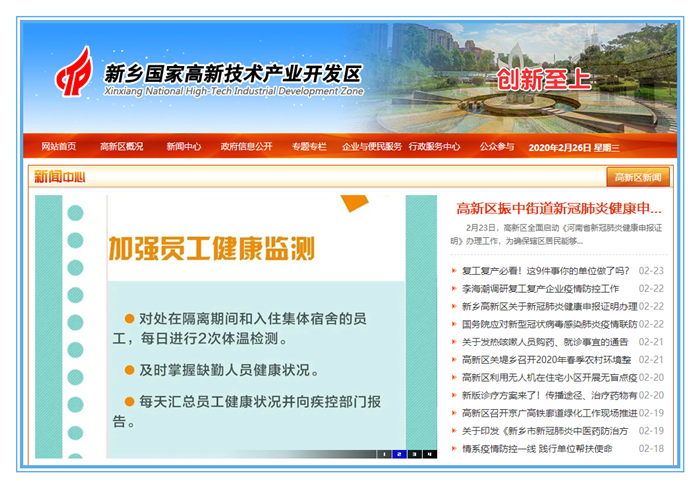The width and height of the screenshot is (700, 488).
Task: Click the highlighted slide 2 indicator
Action: (398, 453)
